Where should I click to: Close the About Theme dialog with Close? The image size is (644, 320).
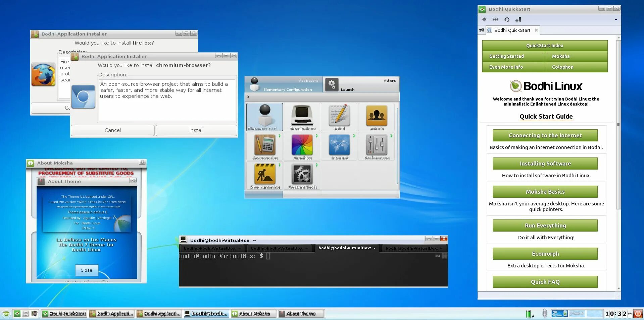pyautogui.click(x=86, y=270)
